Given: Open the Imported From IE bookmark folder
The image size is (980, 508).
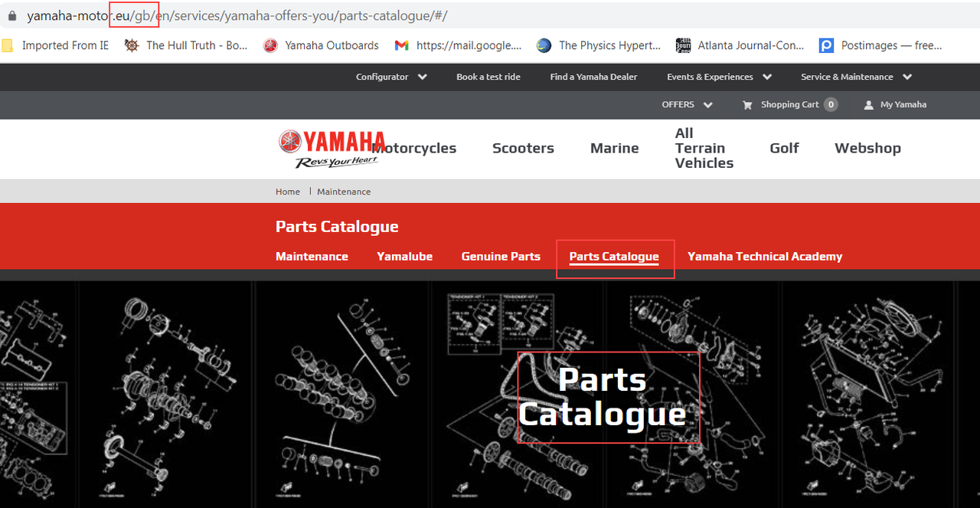Looking at the screenshot, I should 56,45.
